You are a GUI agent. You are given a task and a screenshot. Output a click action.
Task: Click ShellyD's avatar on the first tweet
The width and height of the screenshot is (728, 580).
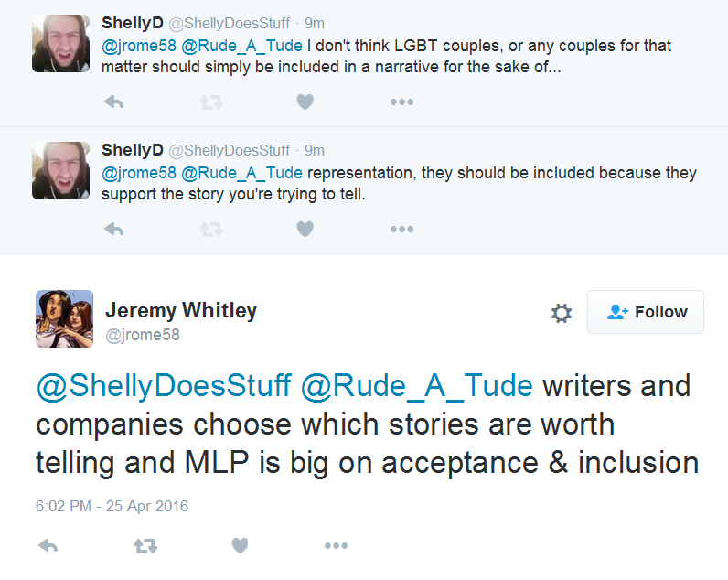pos(60,44)
